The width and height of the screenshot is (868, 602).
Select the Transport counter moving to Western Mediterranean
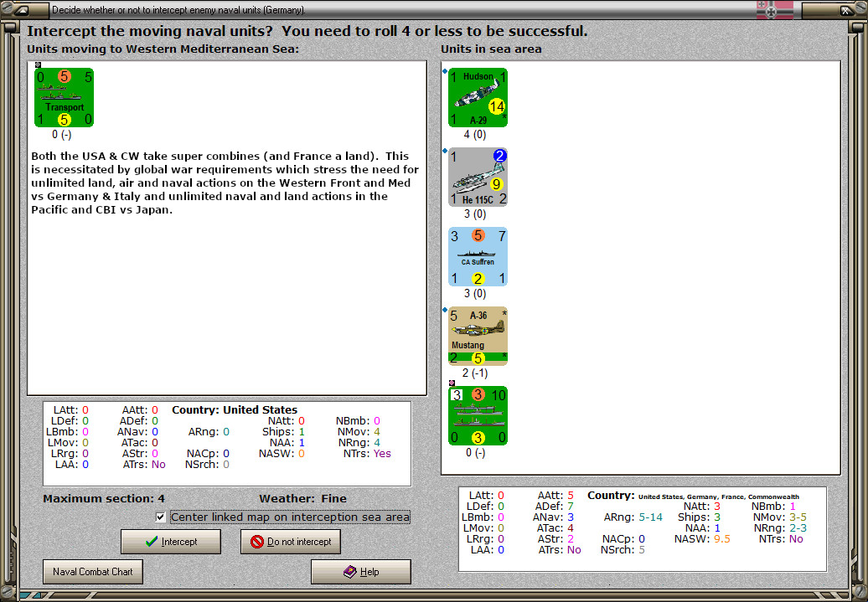[x=64, y=97]
